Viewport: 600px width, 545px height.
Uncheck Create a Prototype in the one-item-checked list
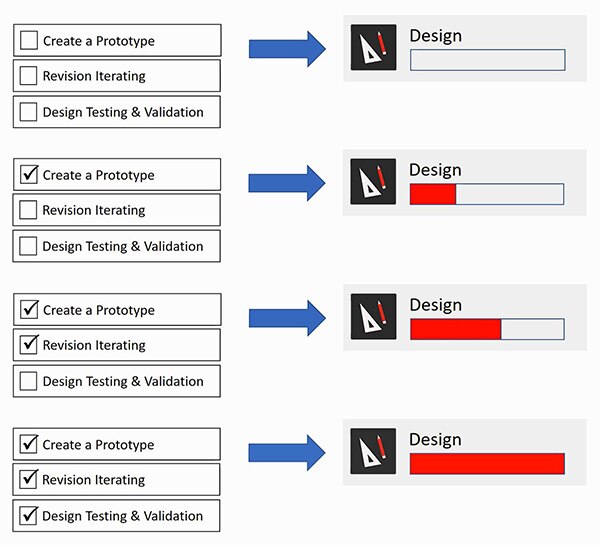point(29,175)
